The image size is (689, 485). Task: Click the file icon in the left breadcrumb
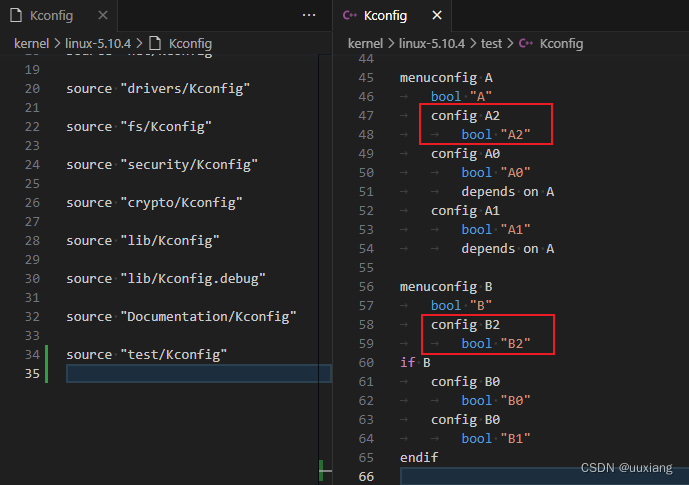point(155,43)
